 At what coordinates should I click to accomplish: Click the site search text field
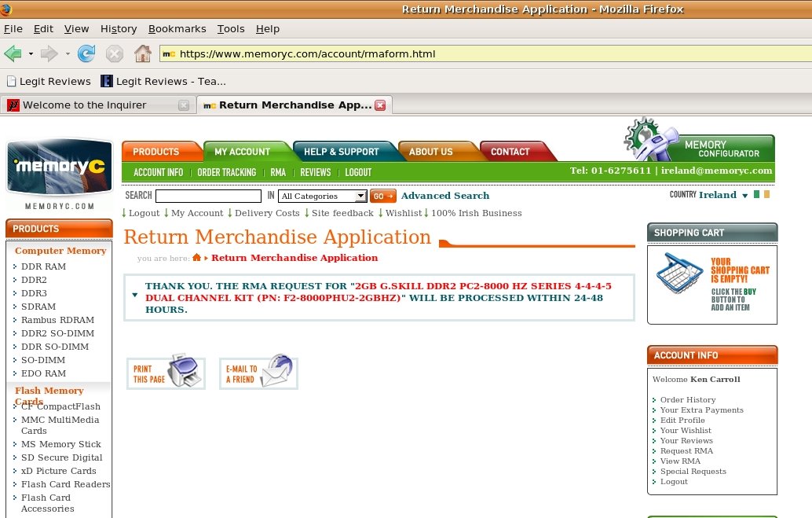[x=208, y=196]
